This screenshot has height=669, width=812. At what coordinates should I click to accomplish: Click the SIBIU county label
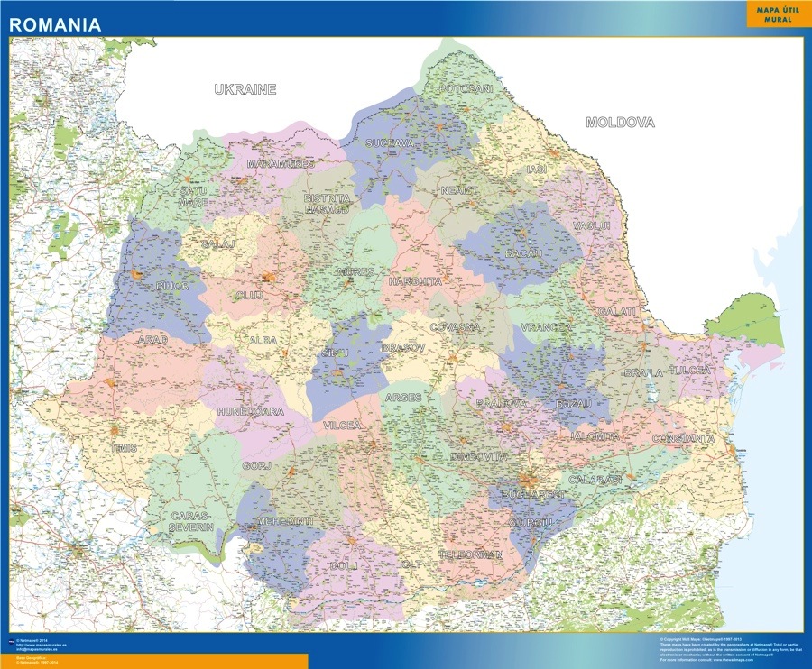(335, 353)
